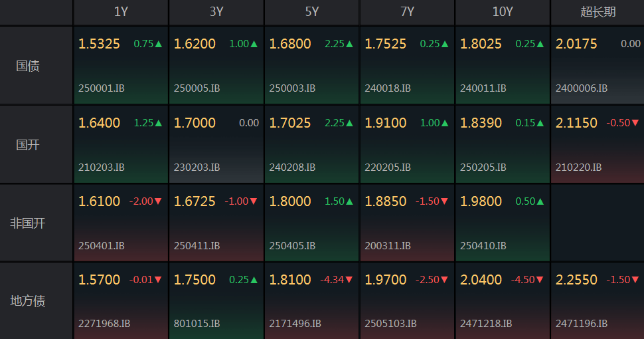Open bond code 2471196.IB

click(x=581, y=324)
